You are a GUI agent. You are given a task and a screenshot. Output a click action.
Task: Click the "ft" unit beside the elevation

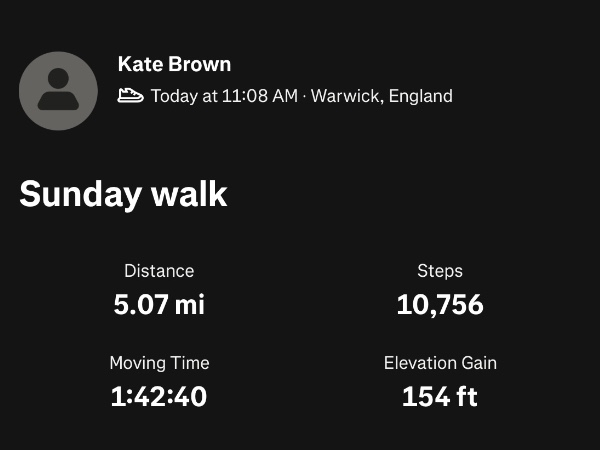(467, 396)
